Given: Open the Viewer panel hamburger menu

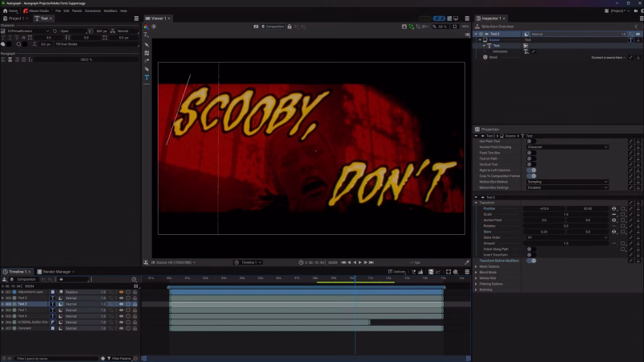Looking at the screenshot, I should point(467,19).
